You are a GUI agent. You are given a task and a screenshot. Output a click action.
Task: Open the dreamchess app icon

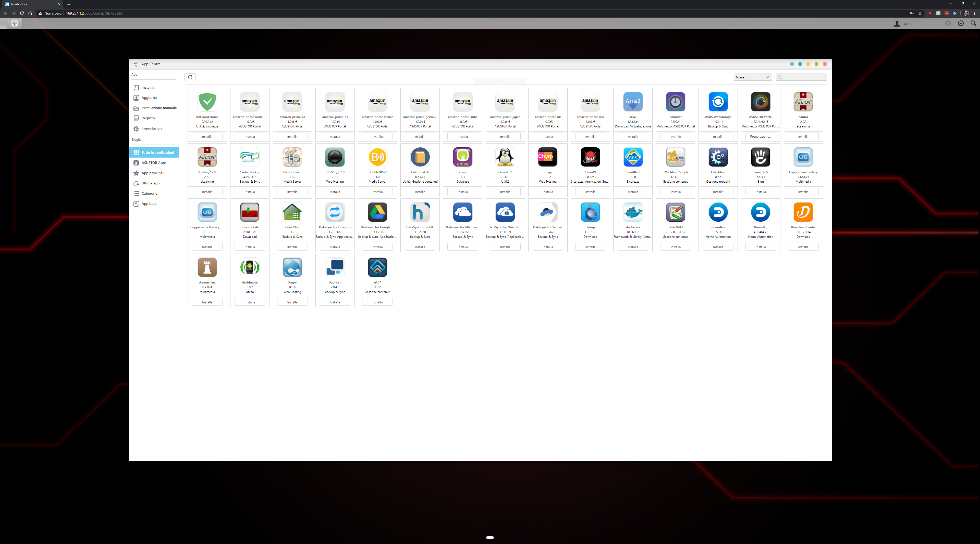pos(207,267)
